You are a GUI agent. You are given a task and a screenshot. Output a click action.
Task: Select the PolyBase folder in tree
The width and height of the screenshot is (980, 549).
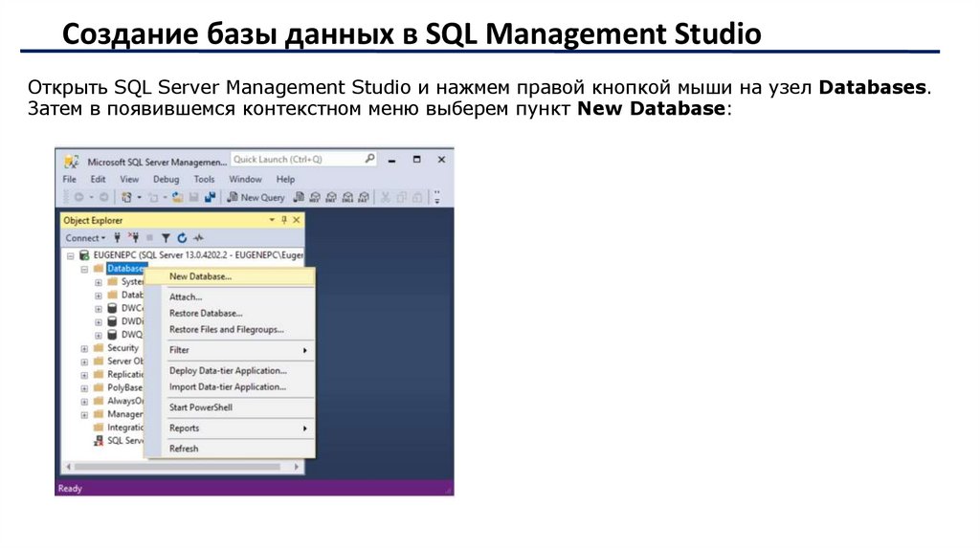pos(118,387)
